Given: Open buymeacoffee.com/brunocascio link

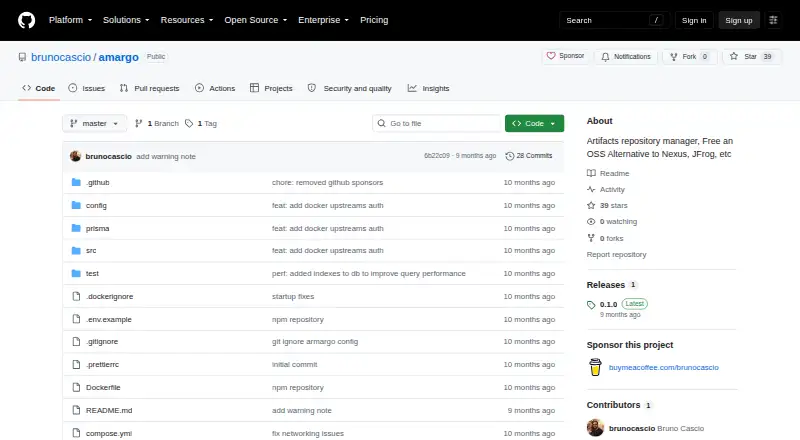Looking at the screenshot, I should click(x=663, y=367).
